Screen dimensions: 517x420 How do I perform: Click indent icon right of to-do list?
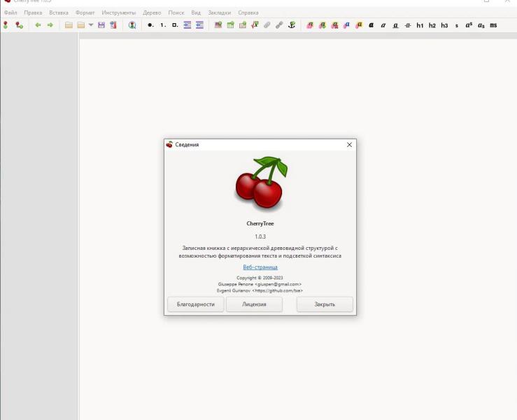(187, 25)
